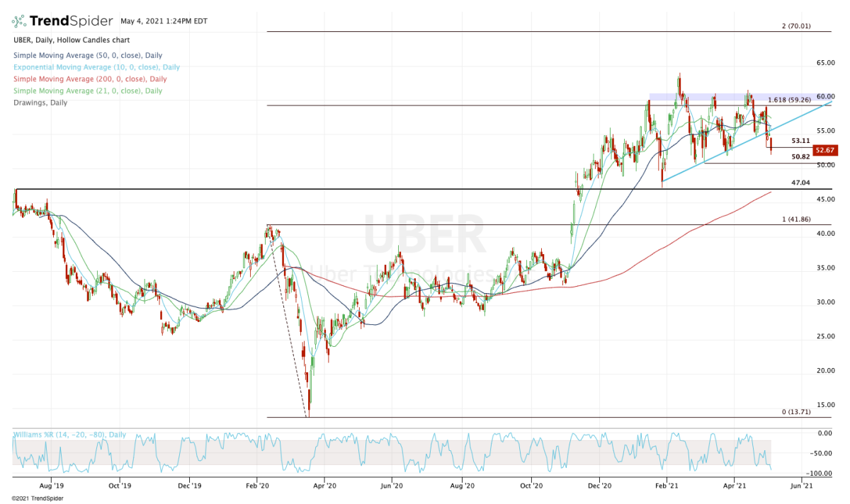This screenshot has width=850, height=504.
Task: Click the Jun '21 date axis label
Action: point(801,486)
